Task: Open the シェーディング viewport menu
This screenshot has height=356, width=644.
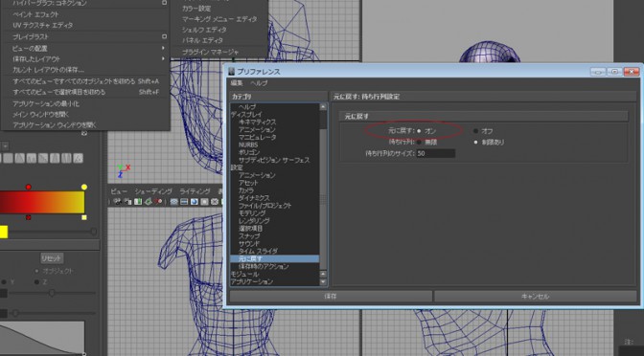Action: click(153, 191)
